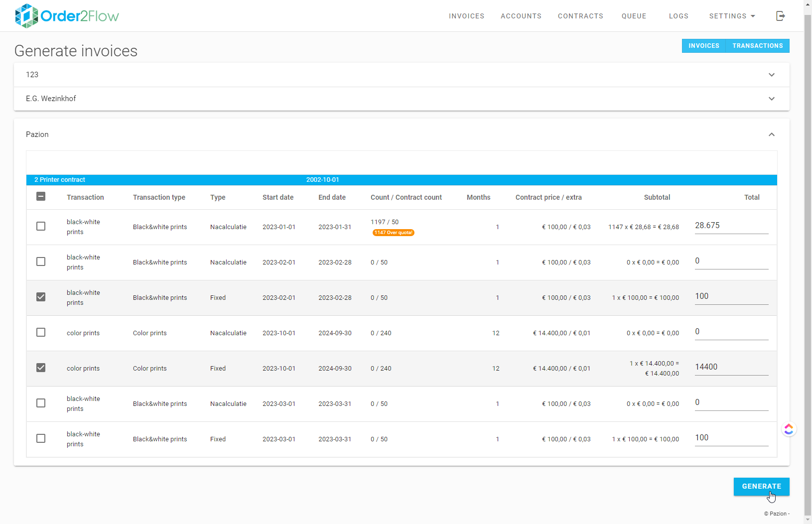This screenshot has width=812, height=524.
Task: Click the Generate button
Action: (761, 486)
